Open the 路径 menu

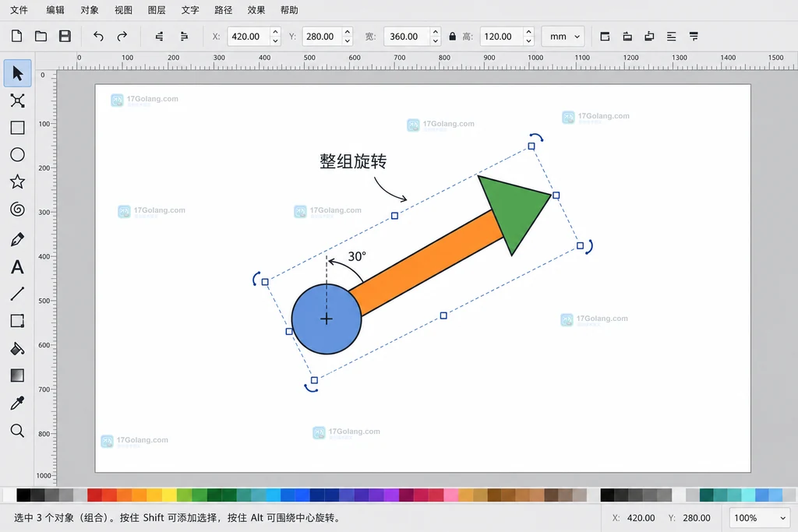[x=223, y=9]
